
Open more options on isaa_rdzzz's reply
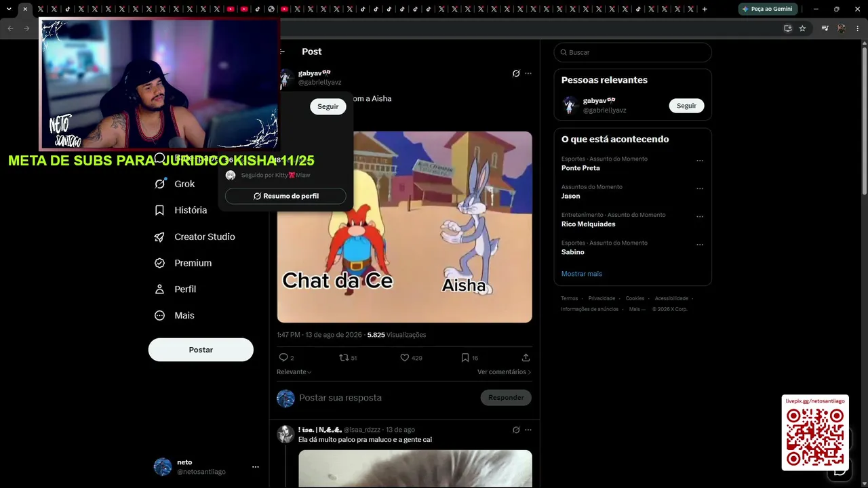528,430
